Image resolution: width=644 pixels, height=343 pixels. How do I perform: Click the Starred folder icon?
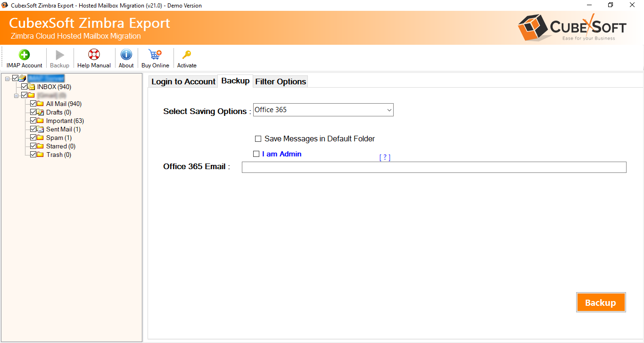[41, 146]
